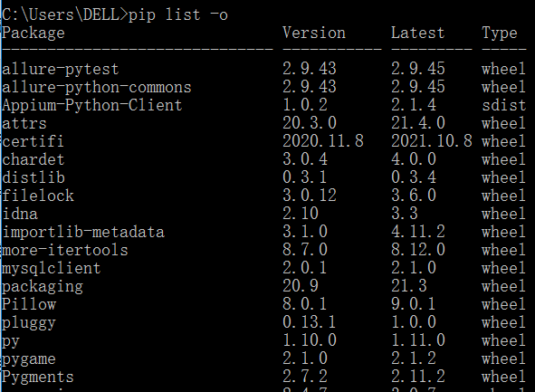
Task: Select the chardet package name
Action: click(33, 159)
